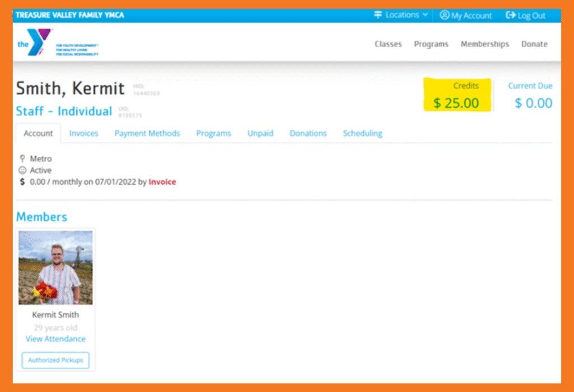Open the Classes menu
The height and width of the screenshot is (392, 574).
click(x=388, y=44)
